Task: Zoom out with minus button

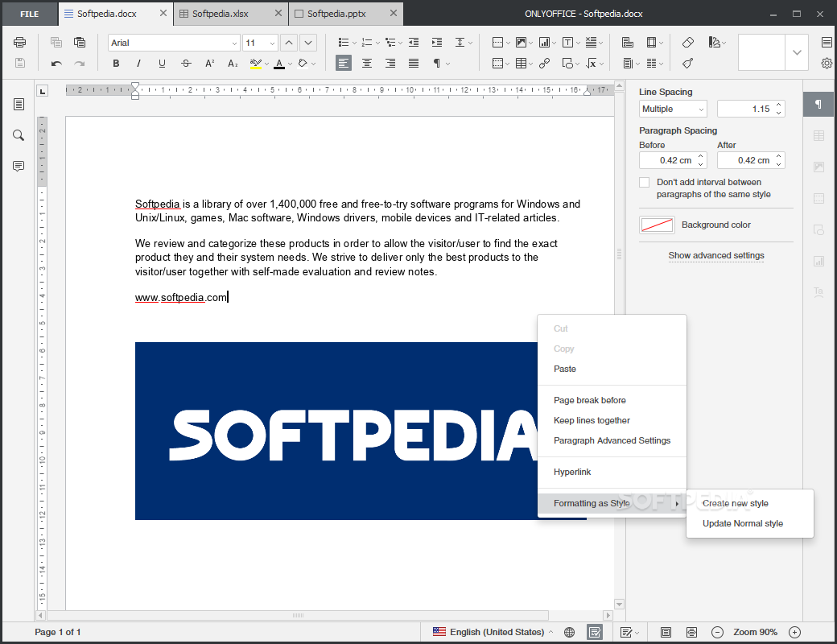Action: [x=717, y=632]
